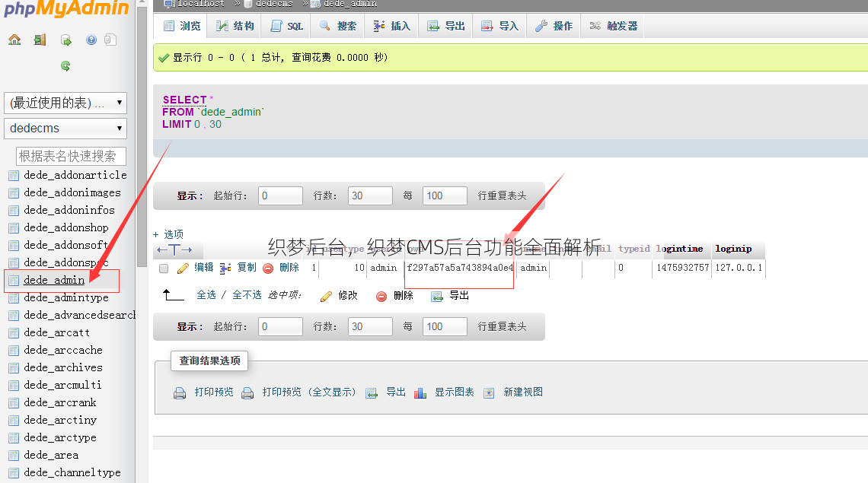The width and height of the screenshot is (868, 483).
Task: Open the 插入 insert tab
Action: [x=391, y=26]
